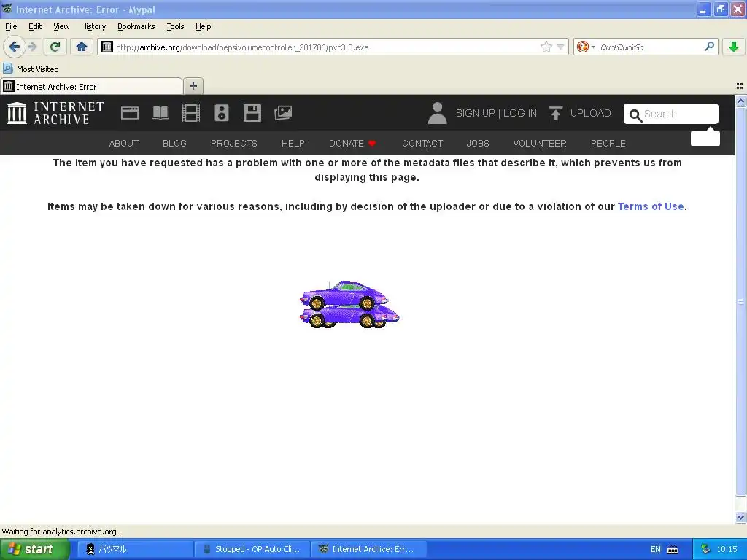Bookmark this page with the star icon
This screenshot has width=747, height=560.
[546, 47]
